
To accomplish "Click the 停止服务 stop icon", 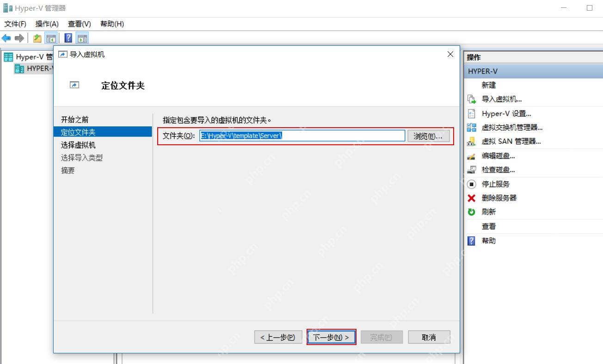I will click(472, 184).
